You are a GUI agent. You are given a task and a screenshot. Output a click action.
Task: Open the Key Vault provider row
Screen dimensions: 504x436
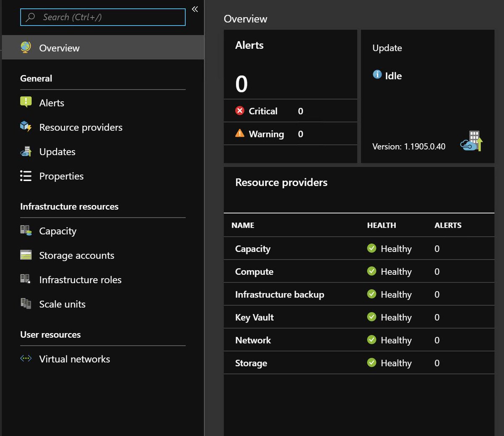click(359, 317)
